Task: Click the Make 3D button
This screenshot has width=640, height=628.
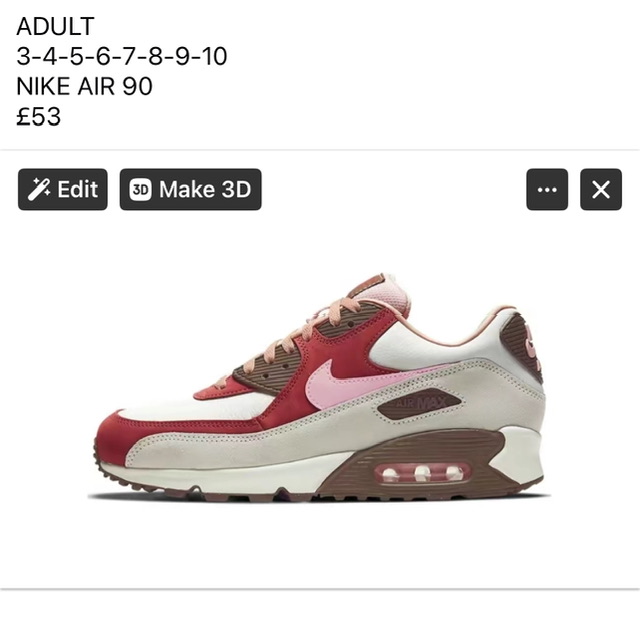Action: point(191,189)
